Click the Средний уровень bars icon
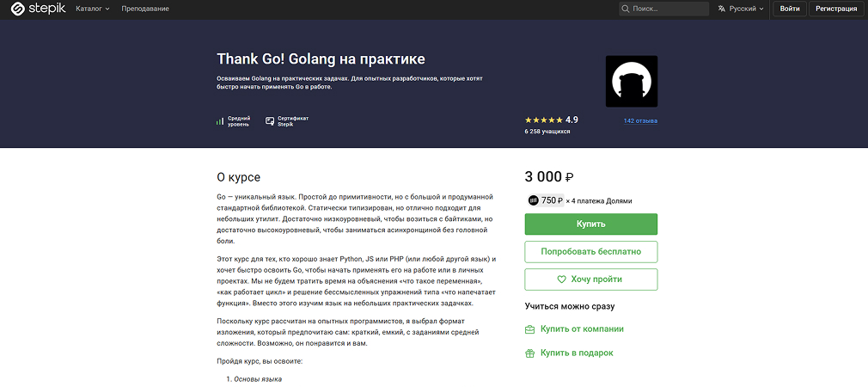The width and height of the screenshot is (868, 387). tap(220, 121)
